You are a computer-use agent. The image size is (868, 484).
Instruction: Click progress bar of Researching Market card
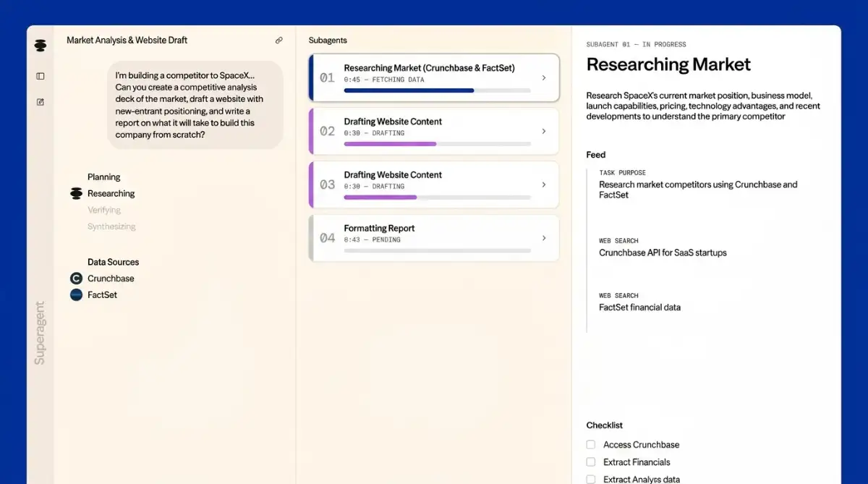coord(438,90)
